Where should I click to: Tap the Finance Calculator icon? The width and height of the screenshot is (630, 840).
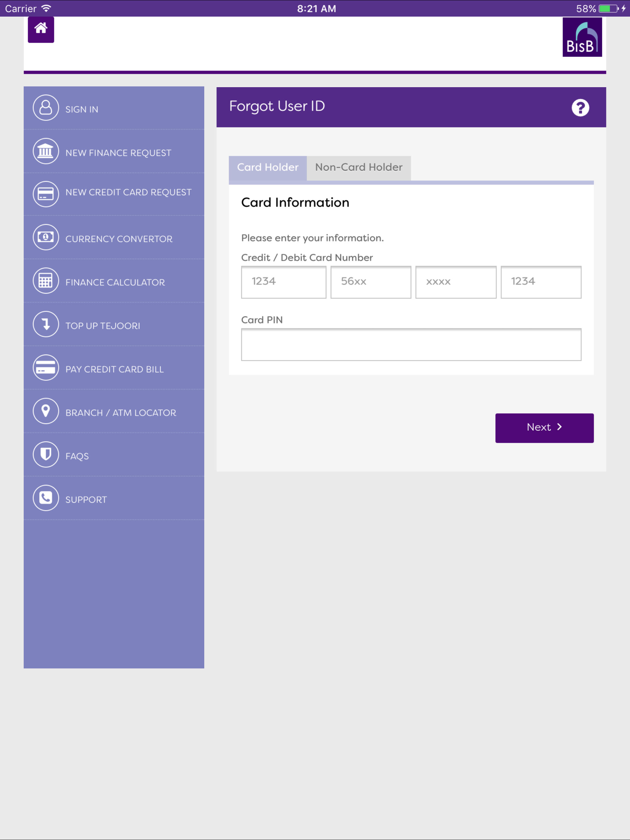[x=46, y=281]
